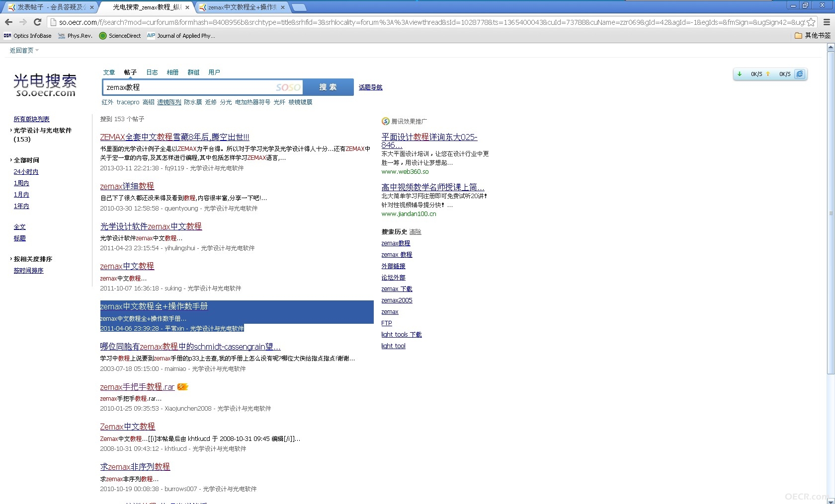This screenshot has width=835, height=504.
Task: Click the browser address bar URL
Action: point(430,22)
